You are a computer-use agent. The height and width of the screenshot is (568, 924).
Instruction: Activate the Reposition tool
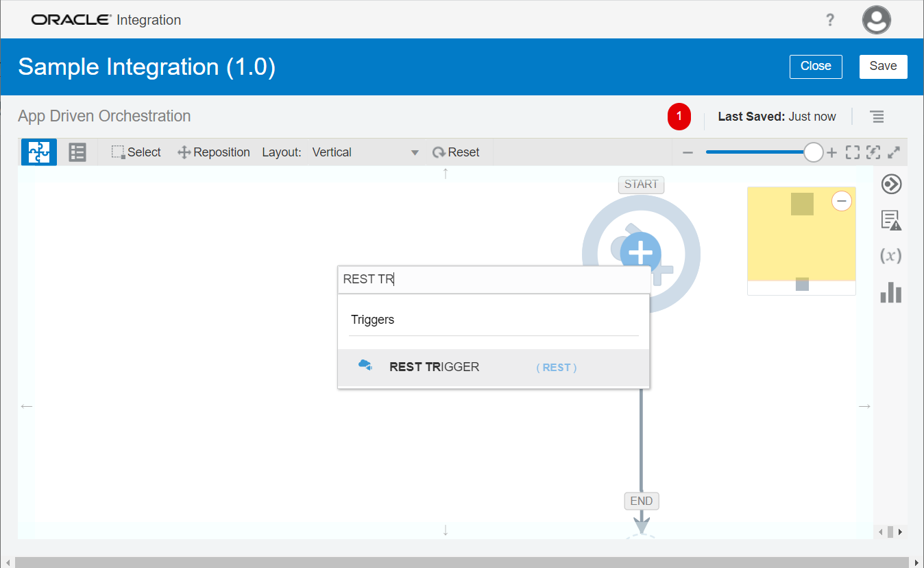tap(214, 152)
